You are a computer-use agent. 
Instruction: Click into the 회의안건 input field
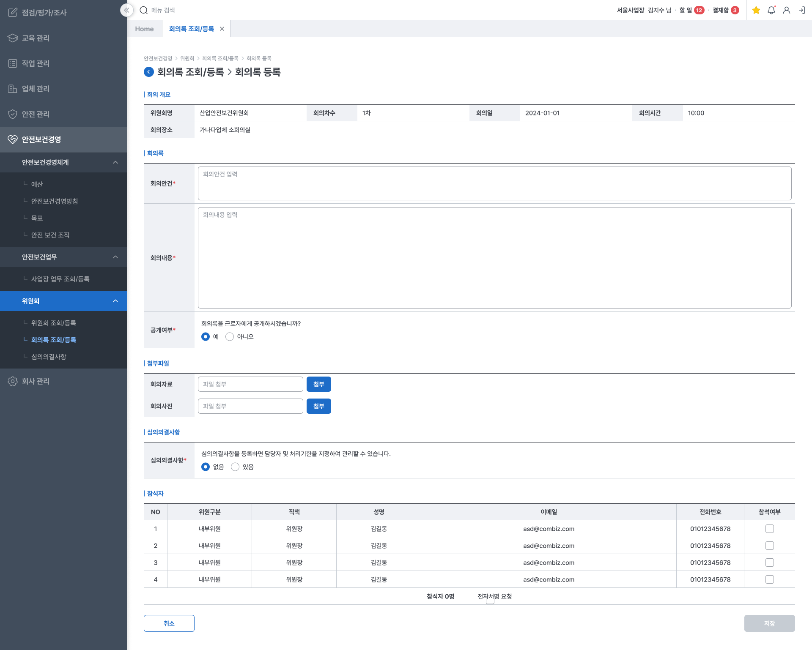click(x=494, y=183)
